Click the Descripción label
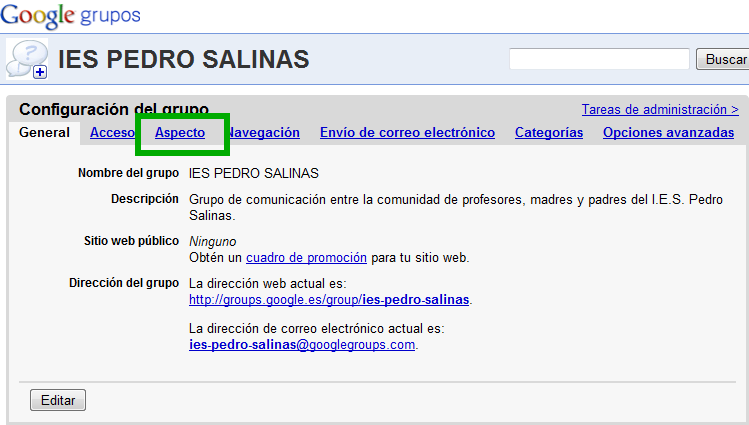 coord(145,199)
